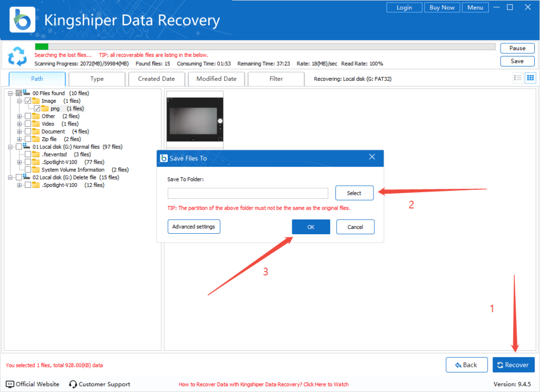This screenshot has height=392, width=540.
Task: Pause the scan
Action: (x=517, y=48)
